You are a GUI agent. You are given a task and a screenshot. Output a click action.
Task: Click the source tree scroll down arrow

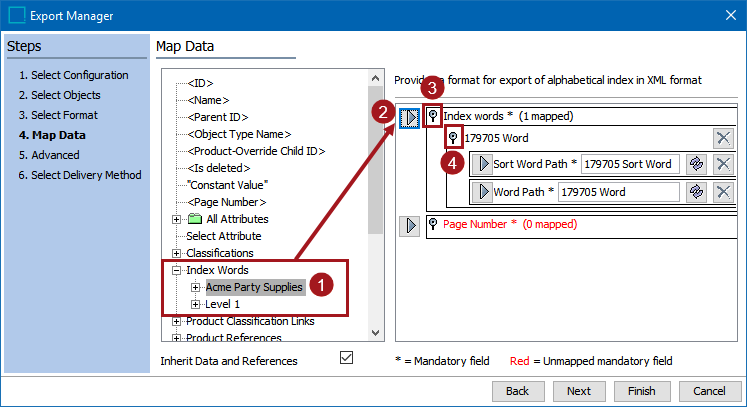(x=375, y=332)
